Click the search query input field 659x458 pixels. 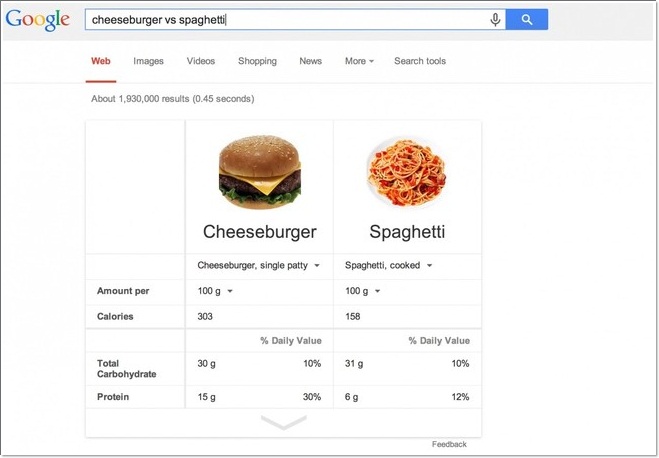(x=287, y=20)
